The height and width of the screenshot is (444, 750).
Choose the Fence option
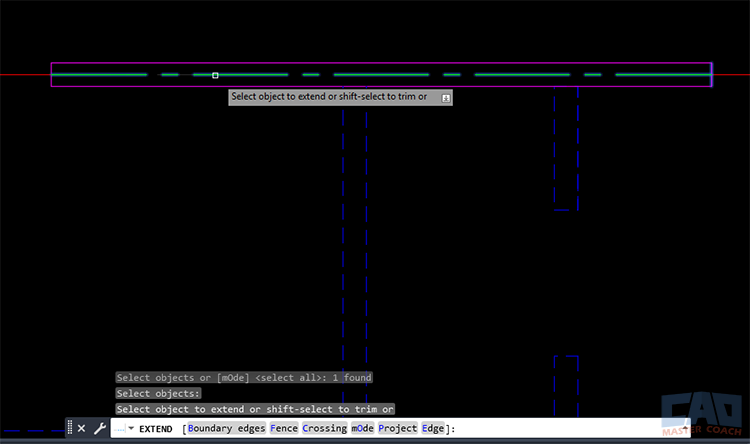pos(284,428)
